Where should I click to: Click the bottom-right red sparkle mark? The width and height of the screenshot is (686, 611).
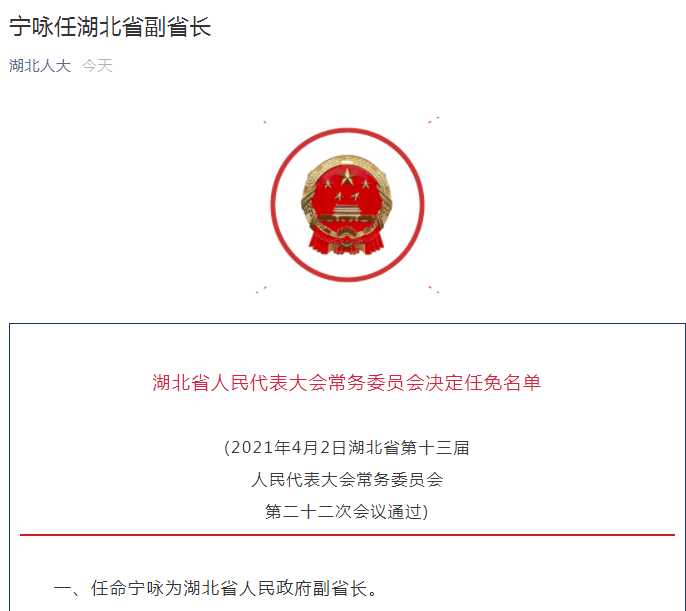[434, 289]
